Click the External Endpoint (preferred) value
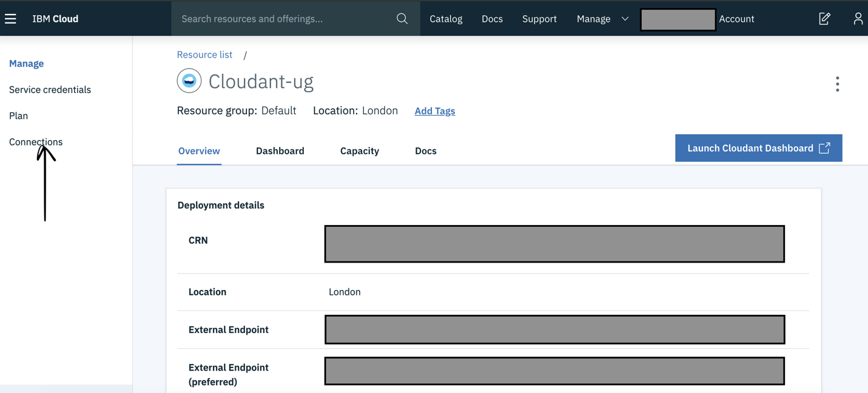Screen dimensions: 868x393 [x=554, y=371]
